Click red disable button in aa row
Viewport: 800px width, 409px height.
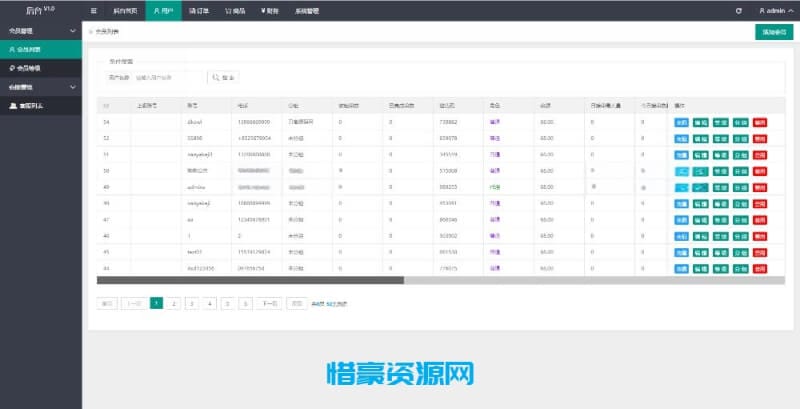tap(760, 220)
